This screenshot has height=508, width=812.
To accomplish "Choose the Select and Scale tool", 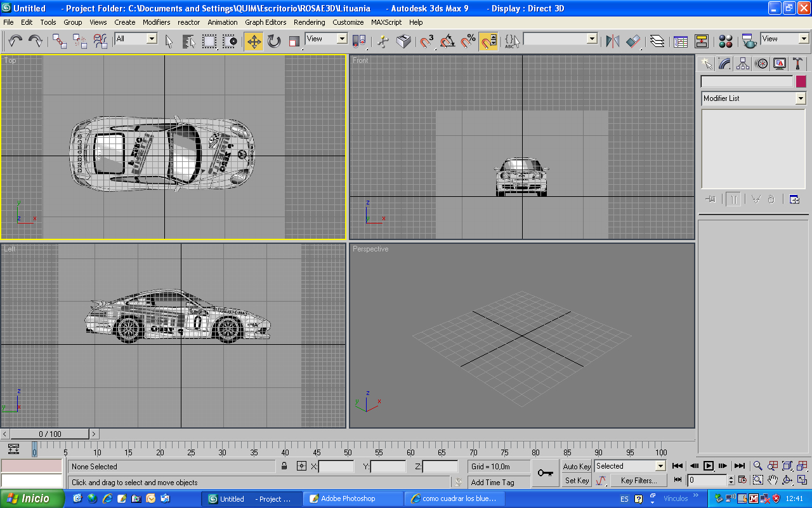I will 294,41.
